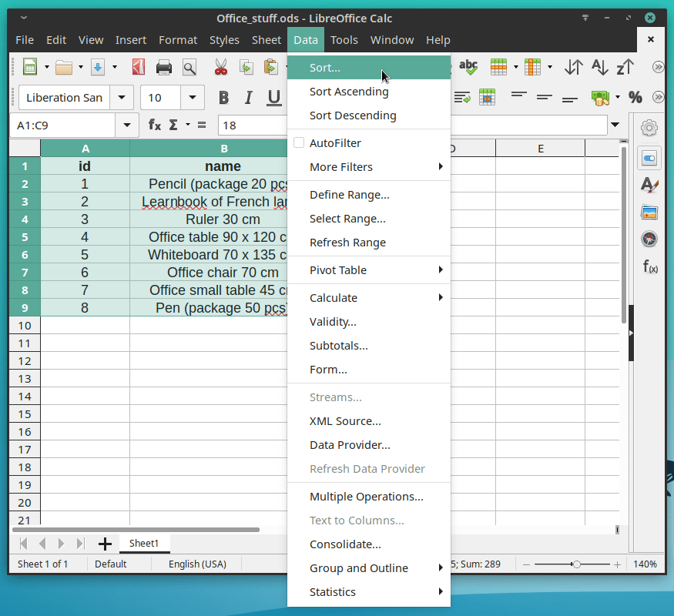Click the Merge and Center Cells icon
This screenshot has width=674, height=616.
click(487, 98)
